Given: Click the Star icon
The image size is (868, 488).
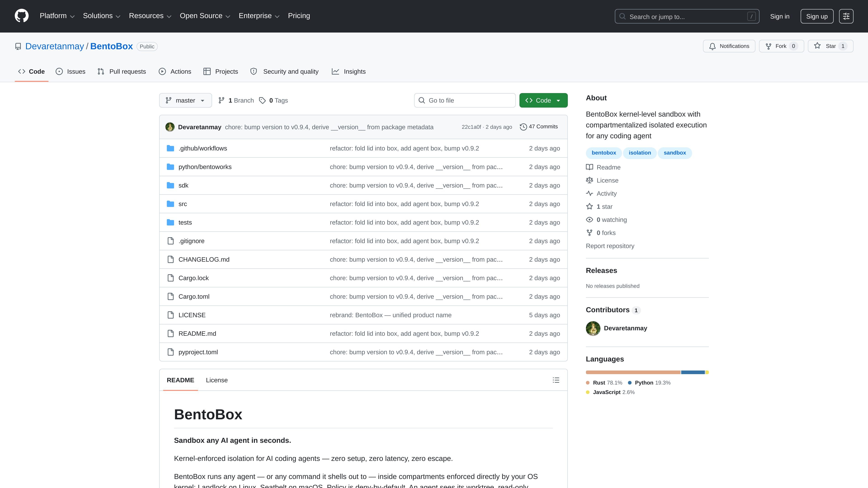Looking at the screenshot, I should coord(817,46).
